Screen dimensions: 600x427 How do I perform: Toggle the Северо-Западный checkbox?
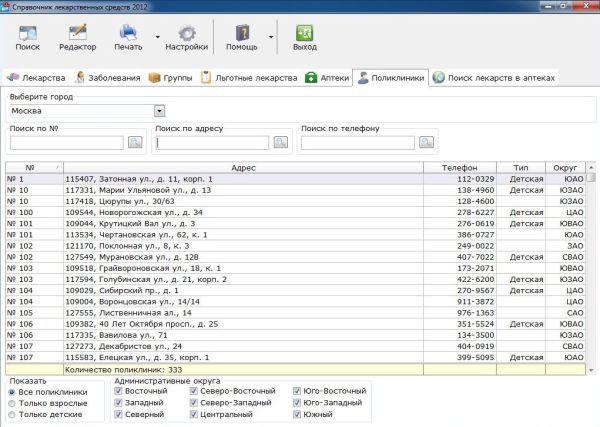[194, 403]
